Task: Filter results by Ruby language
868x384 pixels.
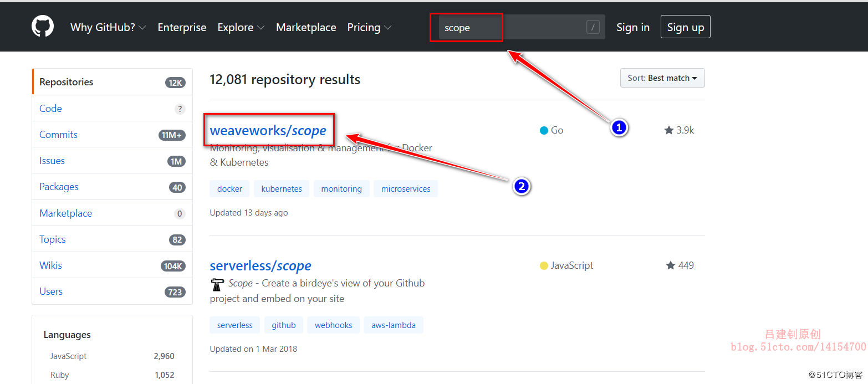Action: 113,375
